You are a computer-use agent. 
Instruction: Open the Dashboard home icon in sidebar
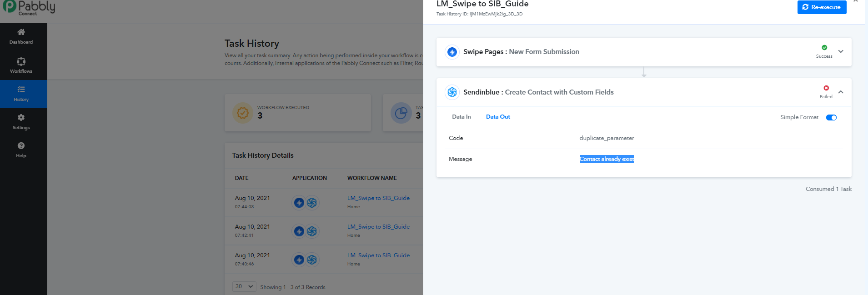pyautogui.click(x=21, y=32)
